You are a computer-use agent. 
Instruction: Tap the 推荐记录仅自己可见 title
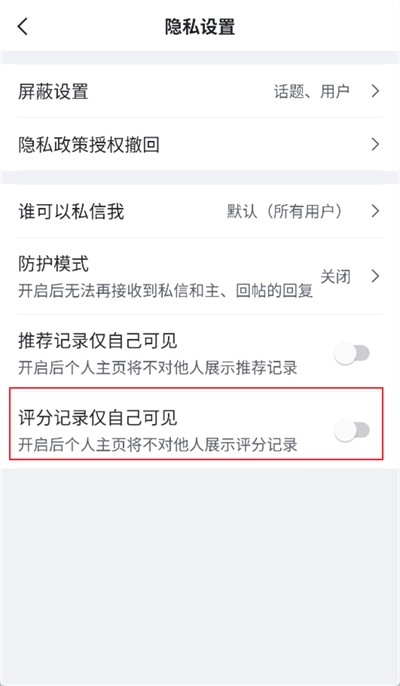(98, 340)
